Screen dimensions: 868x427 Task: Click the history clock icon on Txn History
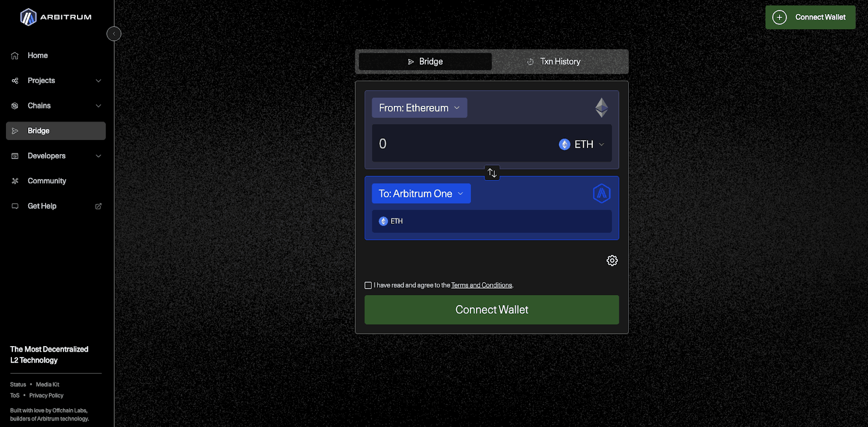[531, 62]
